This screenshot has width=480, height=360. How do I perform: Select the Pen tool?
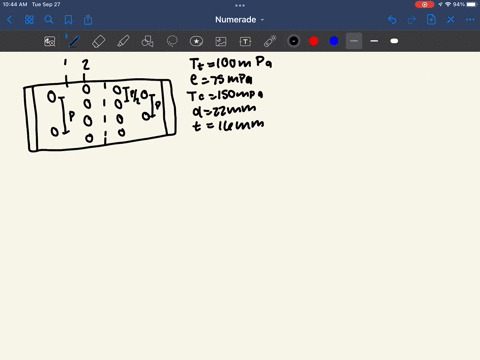coord(74,41)
